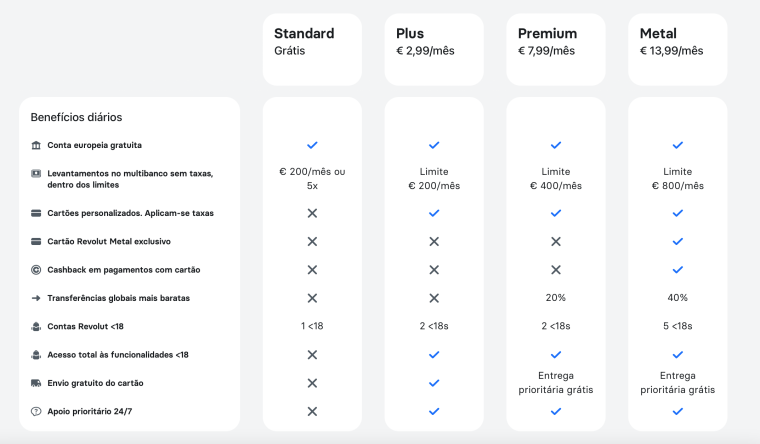Click the truck icon beside Envio gratuito do cartão

[x=36, y=383]
